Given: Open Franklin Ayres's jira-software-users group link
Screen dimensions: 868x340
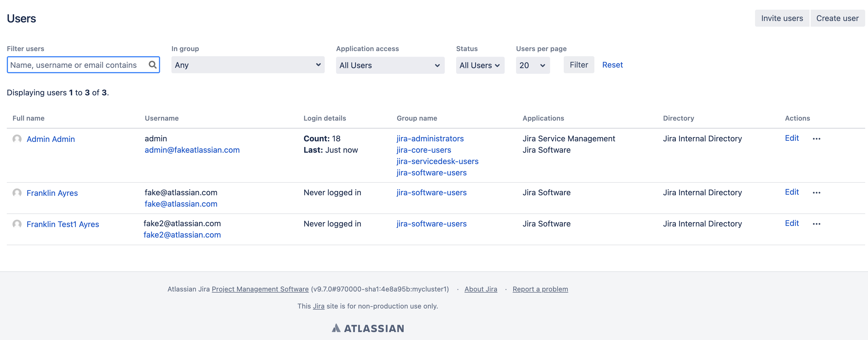Looking at the screenshot, I should 431,192.
